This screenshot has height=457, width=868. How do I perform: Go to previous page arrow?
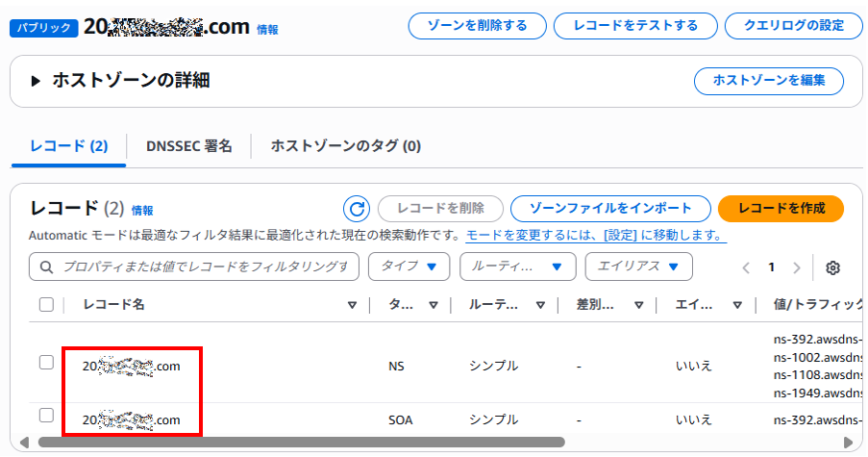click(x=746, y=267)
